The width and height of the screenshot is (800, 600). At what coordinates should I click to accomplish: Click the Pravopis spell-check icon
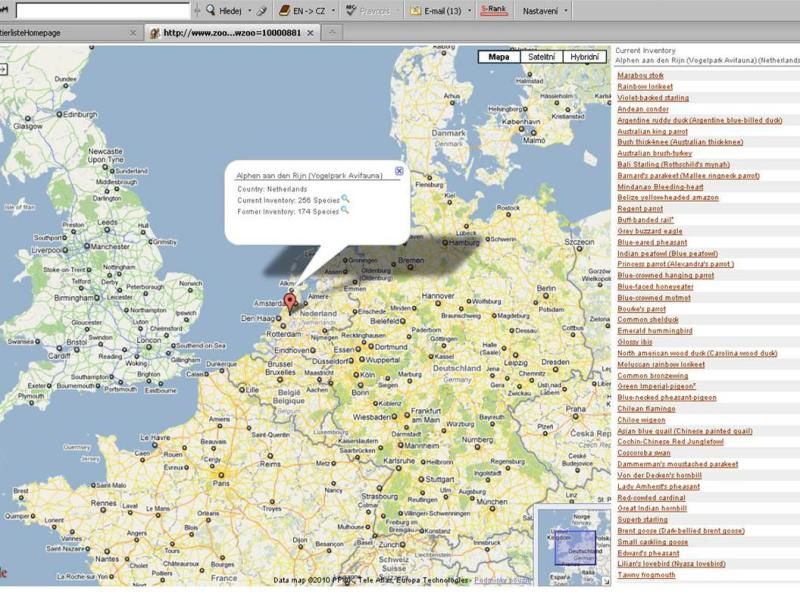[x=351, y=10]
